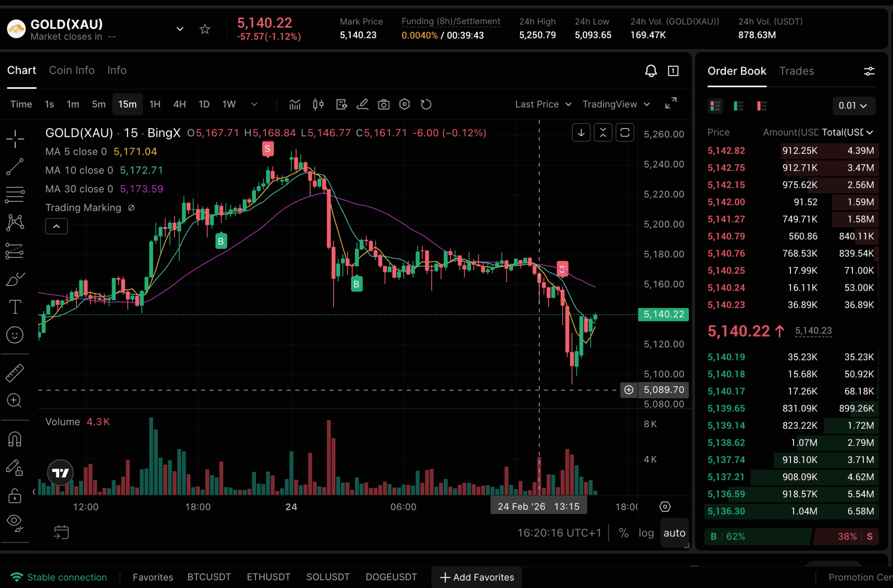The height and width of the screenshot is (588, 893).
Task: Expand the 0.01 order book precision dropdown
Action: [853, 105]
